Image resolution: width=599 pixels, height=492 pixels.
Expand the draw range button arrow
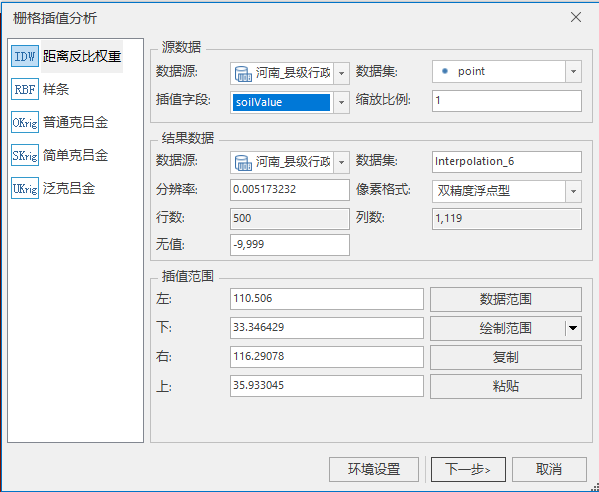coord(573,328)
